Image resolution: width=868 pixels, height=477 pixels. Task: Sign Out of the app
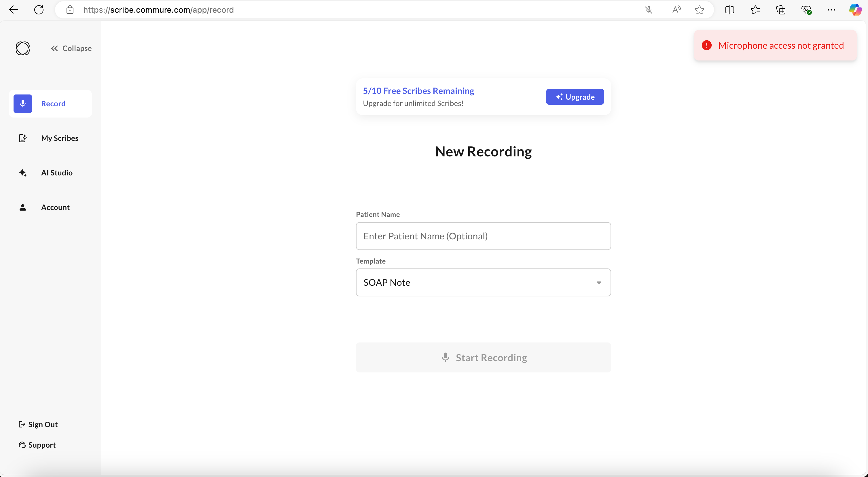pos(38,424)
